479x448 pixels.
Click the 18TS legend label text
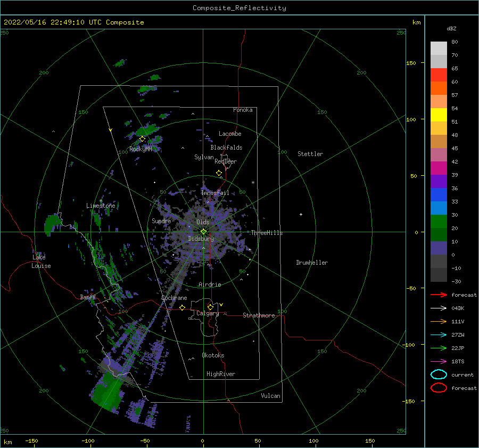[458, 362]
